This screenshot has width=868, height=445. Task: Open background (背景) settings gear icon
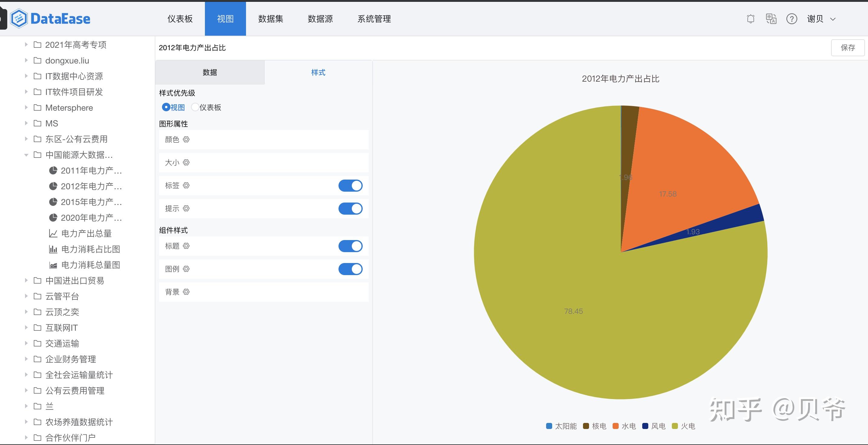pos(186,292)
